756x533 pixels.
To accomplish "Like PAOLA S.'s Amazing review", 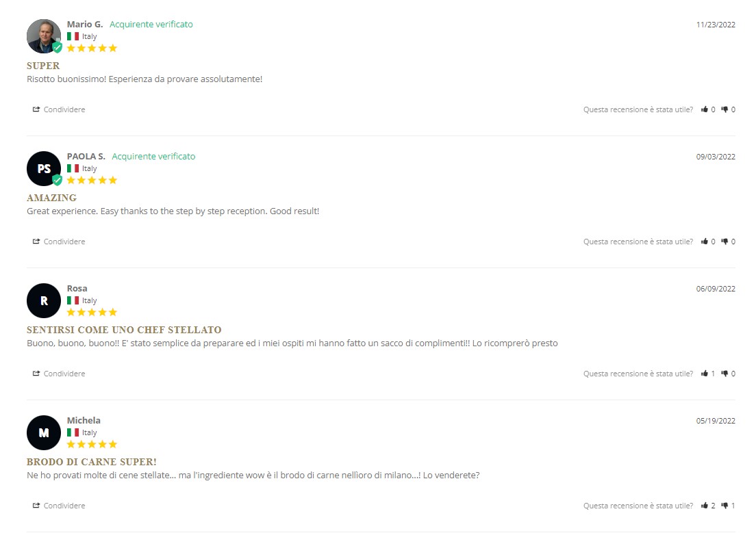I will coord(705,242).
